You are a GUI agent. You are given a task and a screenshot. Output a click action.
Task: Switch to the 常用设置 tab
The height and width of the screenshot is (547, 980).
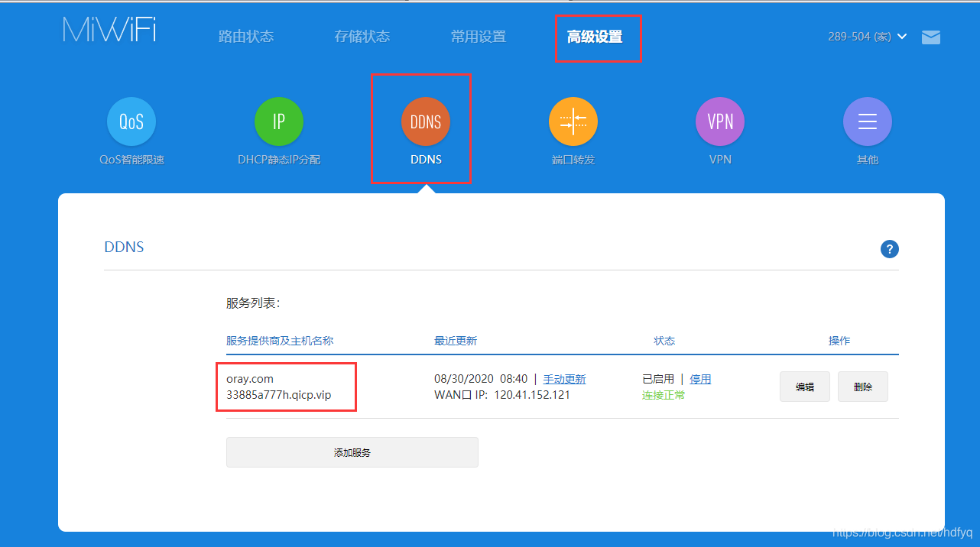tap(479, 37)
